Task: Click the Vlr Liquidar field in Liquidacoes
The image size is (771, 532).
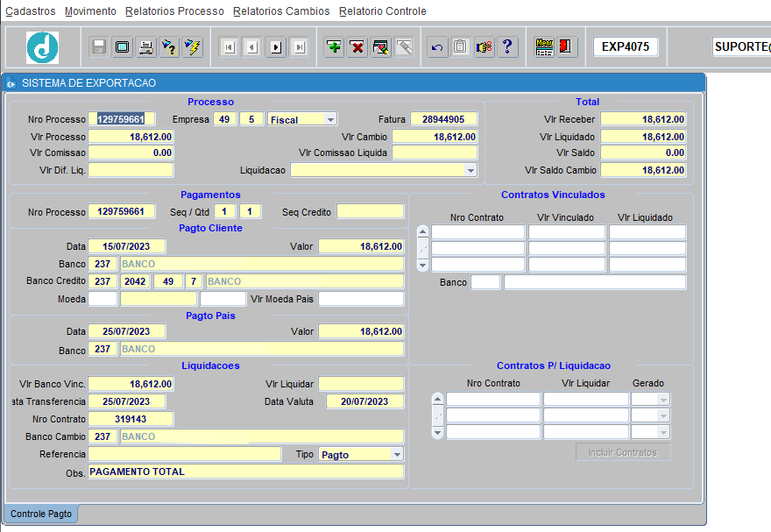Action: click(x=361, y=384)
